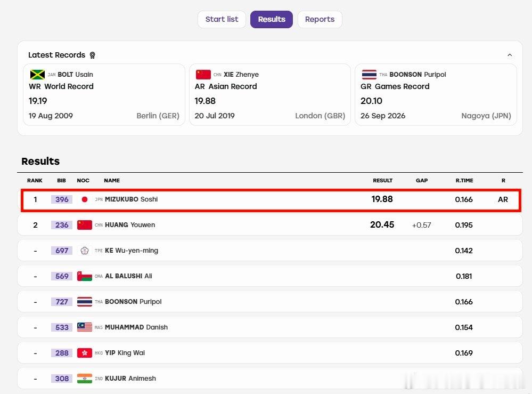Click bib number 727 badge

tap(62, 302)
